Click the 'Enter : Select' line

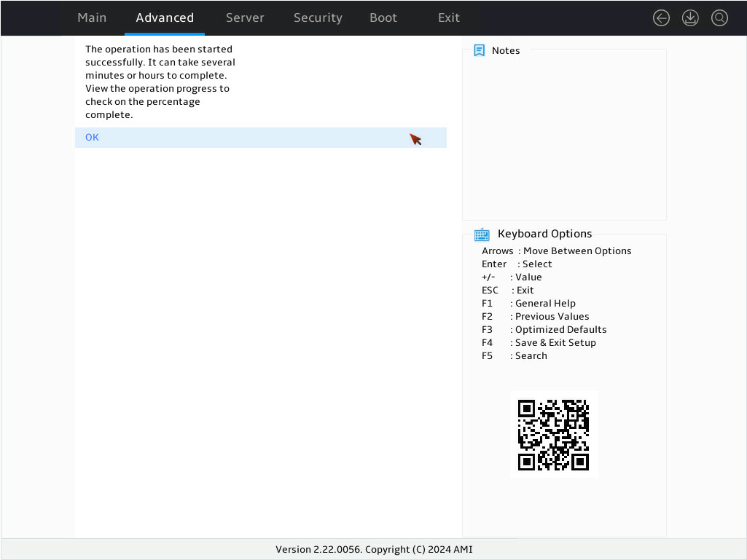click(517, 264)
